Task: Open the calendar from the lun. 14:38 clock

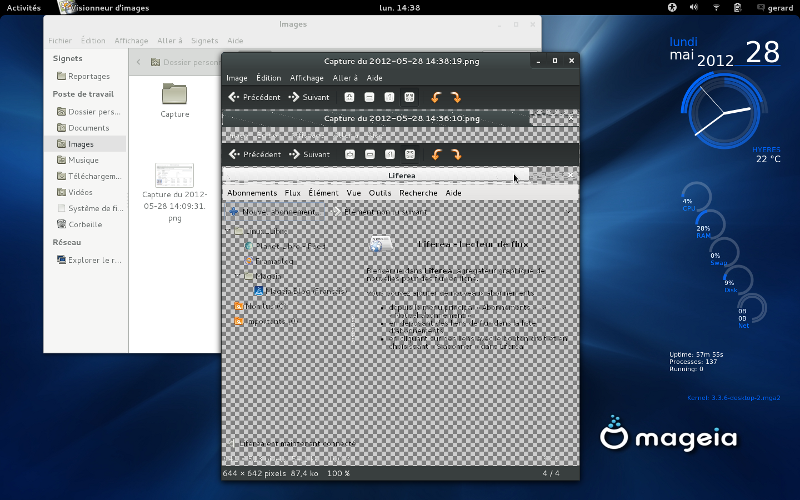Action: tap(400, 7)
